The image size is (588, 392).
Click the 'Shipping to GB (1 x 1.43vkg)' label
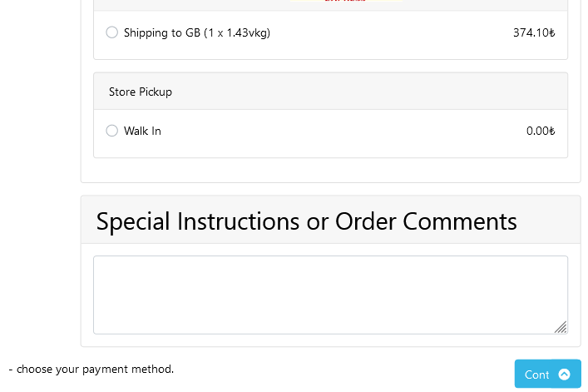(x=197, y=32)
